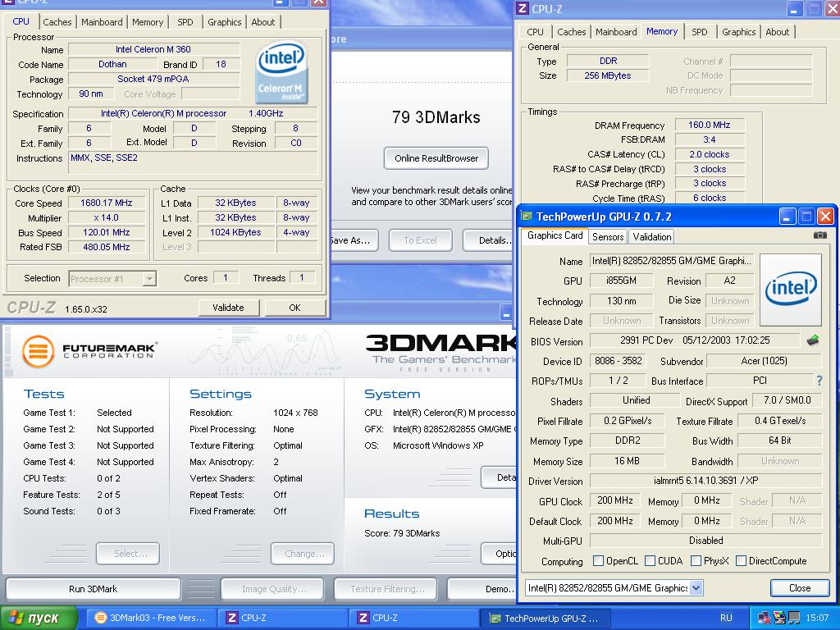
Task: Click the Save As button in score window
Action: [353, 240]
